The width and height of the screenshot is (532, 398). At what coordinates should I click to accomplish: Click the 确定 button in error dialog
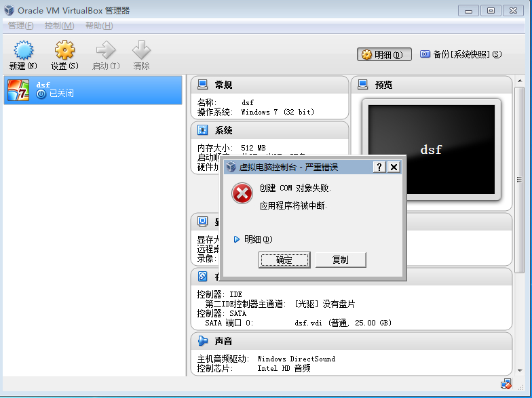[x=284, y=260]
